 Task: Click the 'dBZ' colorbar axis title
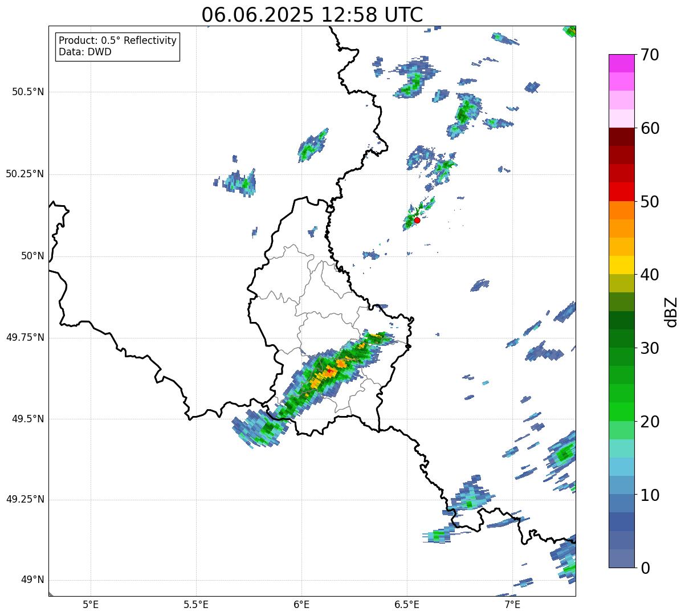[x=671, y=311]
